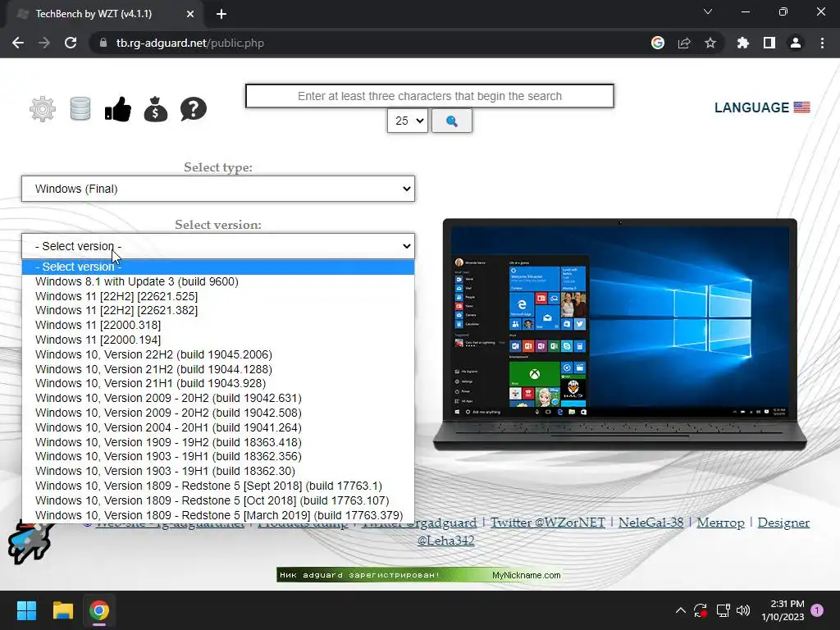Select Windows 10 21H1 build 19043.928

click(x=218, y=384)
